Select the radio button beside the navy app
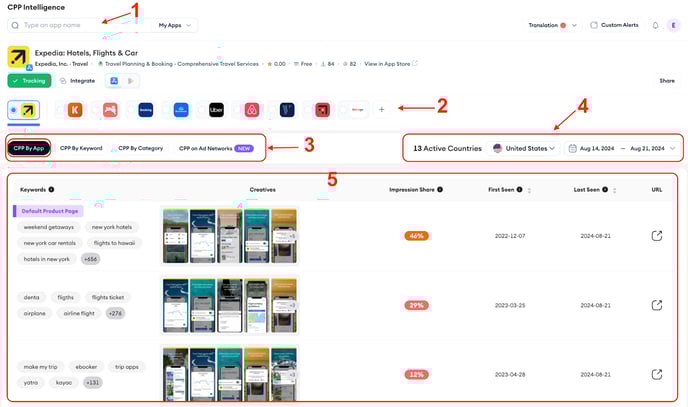688x407 pixels. [x=272, y=110]
